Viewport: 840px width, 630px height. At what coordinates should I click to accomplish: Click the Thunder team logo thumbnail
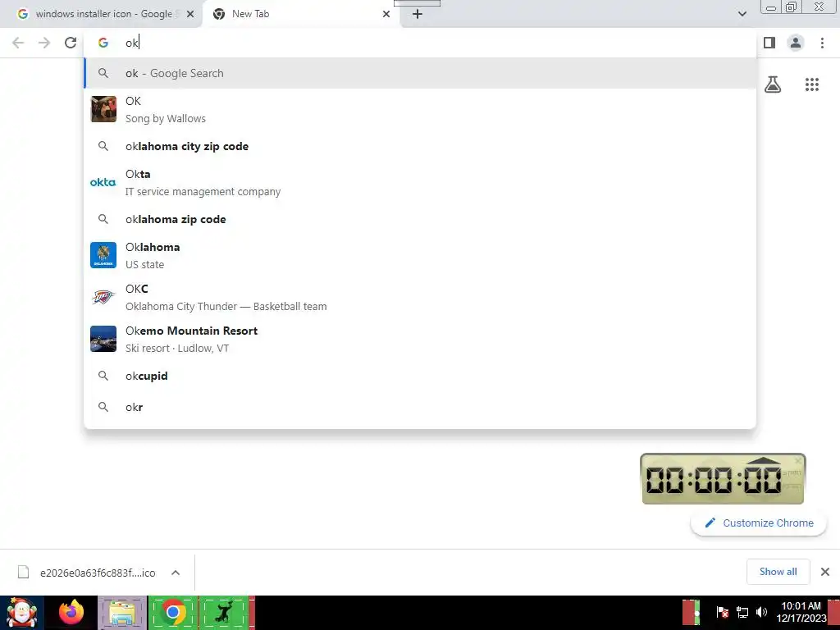[x=103, y=297]
